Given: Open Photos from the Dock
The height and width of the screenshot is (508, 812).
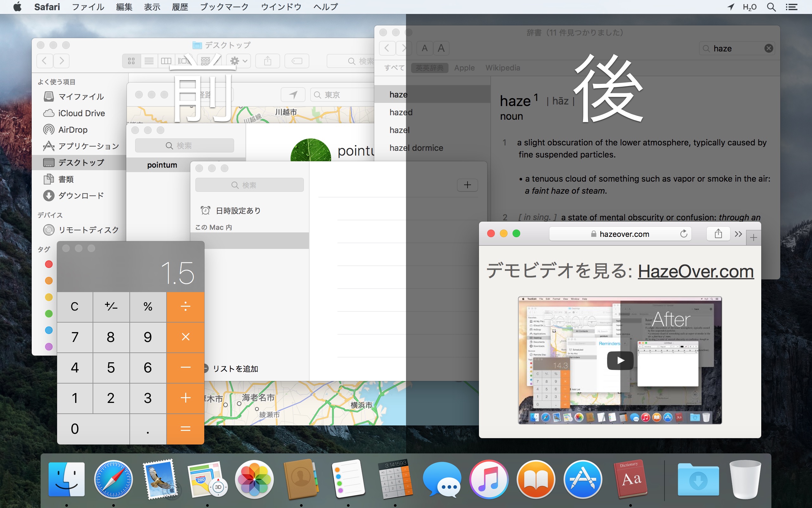Looking at the screenshot, I should tap(254, 479).
